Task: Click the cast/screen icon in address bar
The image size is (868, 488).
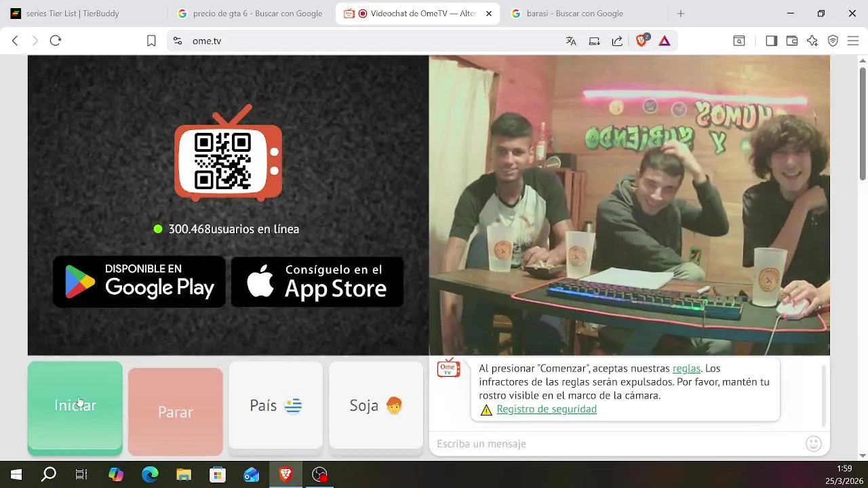Action: [x=594, y=41]
